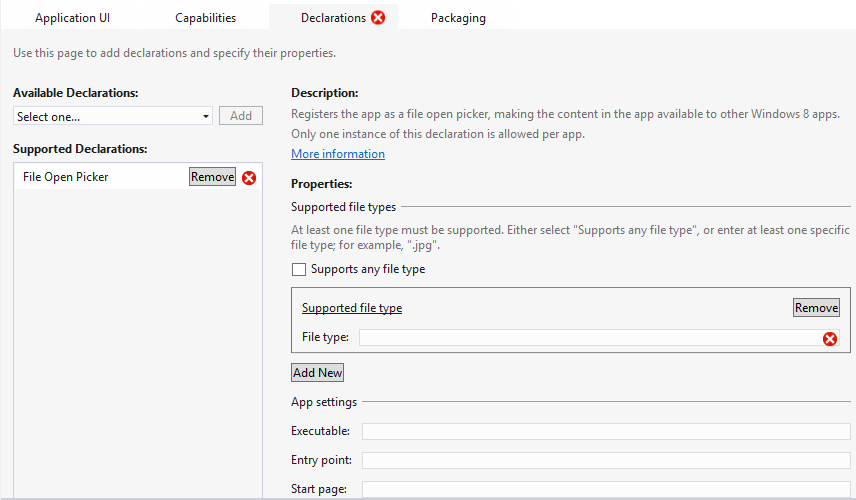Focus the Executable input field
The width and height of the screenshot is (856, 500).
[x=605, y=432]
